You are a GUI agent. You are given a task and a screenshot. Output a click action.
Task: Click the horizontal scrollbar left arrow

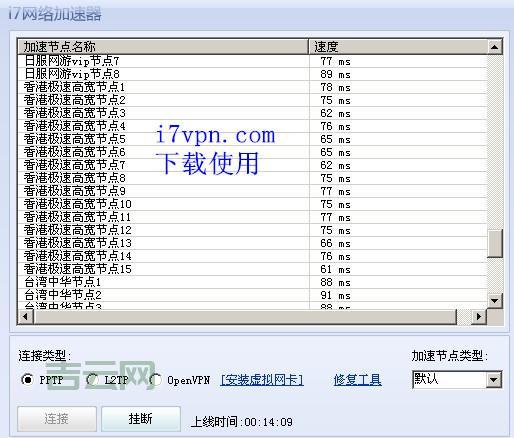25,316
